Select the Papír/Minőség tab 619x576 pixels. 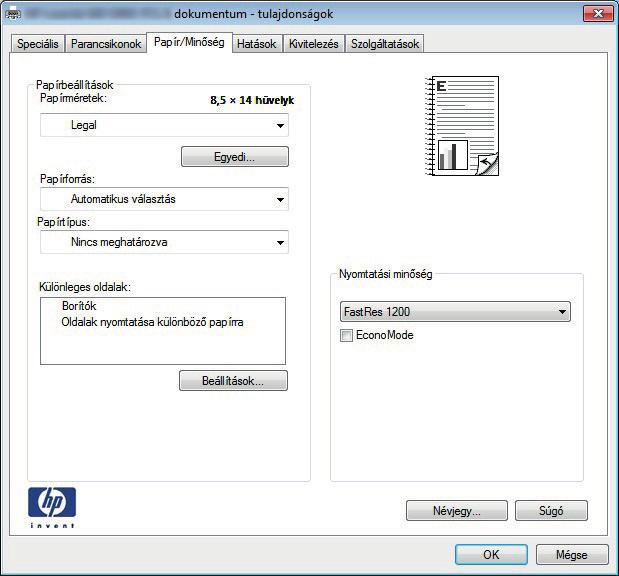189,42
